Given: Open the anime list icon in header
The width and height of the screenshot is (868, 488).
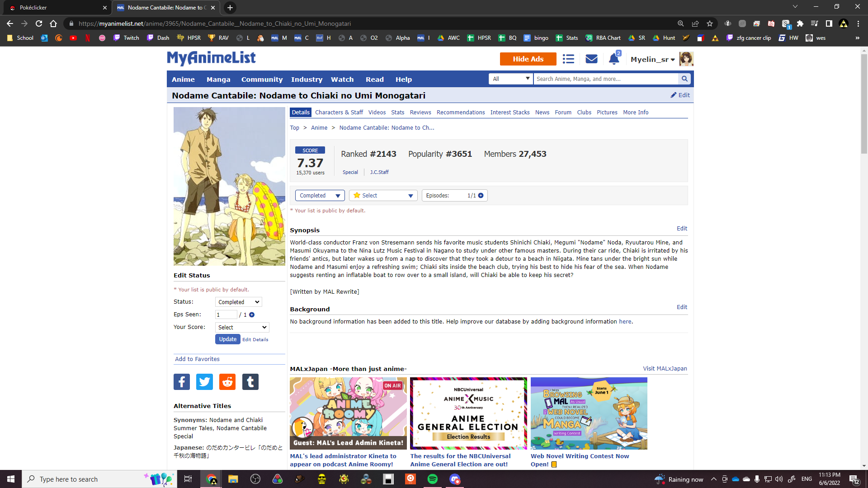Looking at the screenshot, I should pyautogui.click(x=568, y=59).
